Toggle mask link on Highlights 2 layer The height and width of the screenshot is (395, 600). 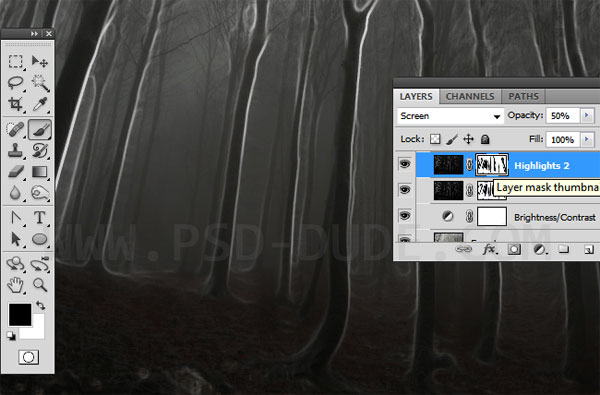470,165
